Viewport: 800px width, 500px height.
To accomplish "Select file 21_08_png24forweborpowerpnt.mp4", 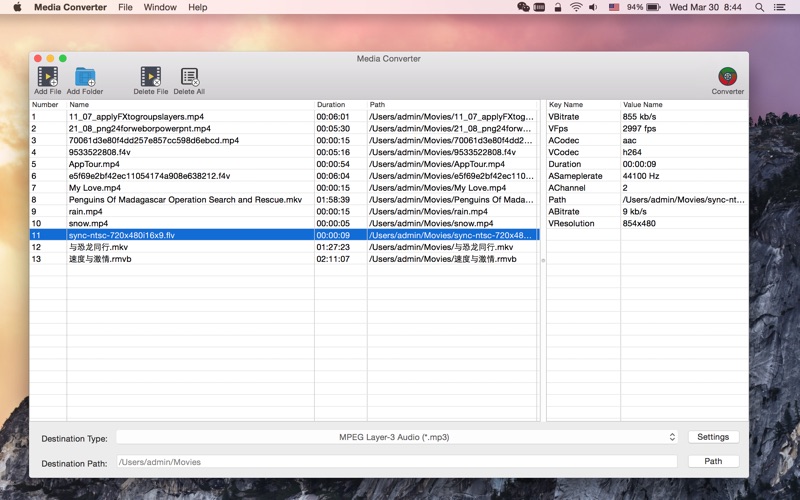I will coord(140,129).
